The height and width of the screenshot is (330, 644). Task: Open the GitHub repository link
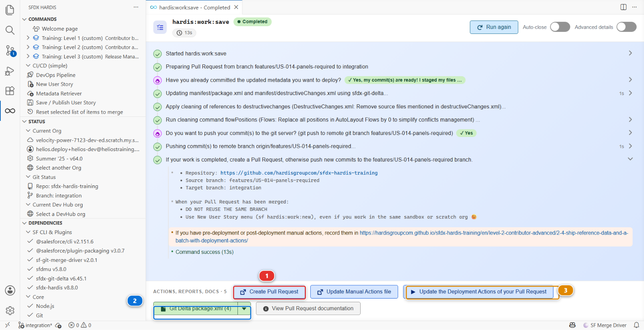pos(299,173)
